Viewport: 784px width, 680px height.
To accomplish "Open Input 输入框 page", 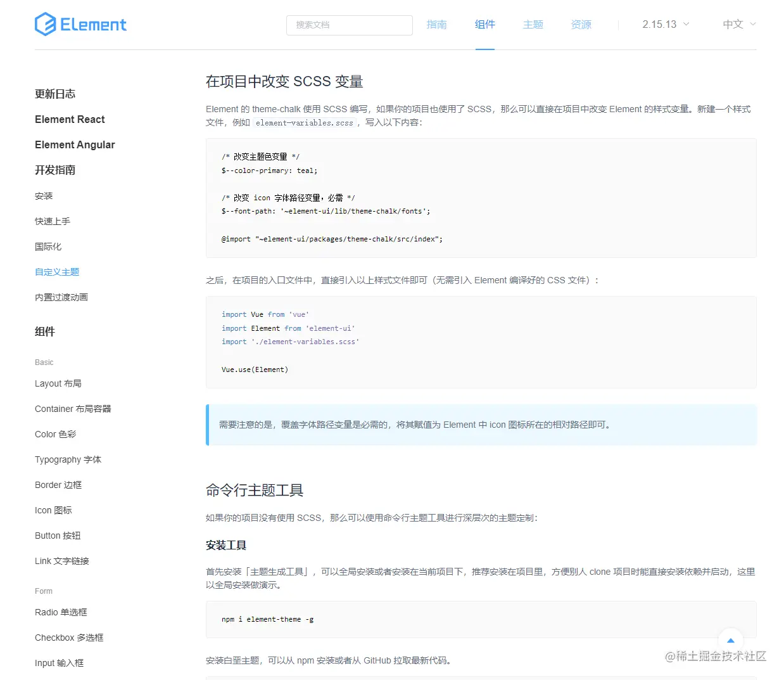I will [59, 663].
